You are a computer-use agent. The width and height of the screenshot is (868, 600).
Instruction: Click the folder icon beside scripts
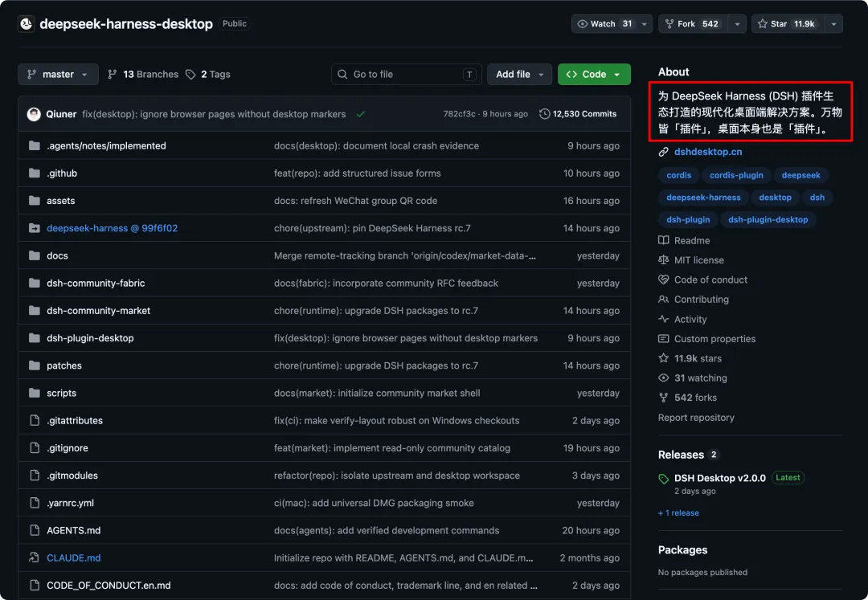coord(35,393)
